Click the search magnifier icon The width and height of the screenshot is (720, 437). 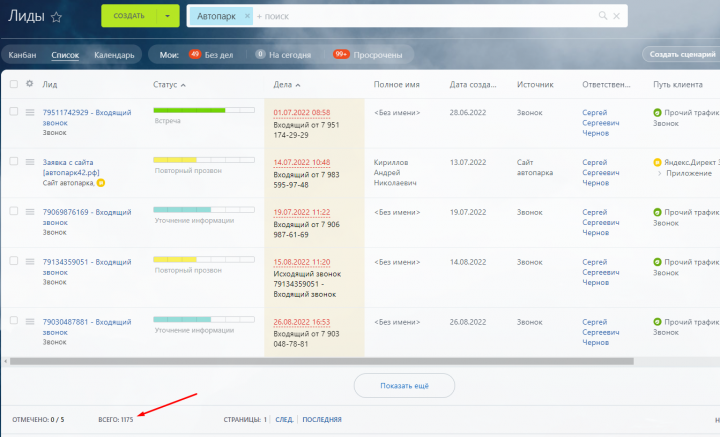point(602,16)
